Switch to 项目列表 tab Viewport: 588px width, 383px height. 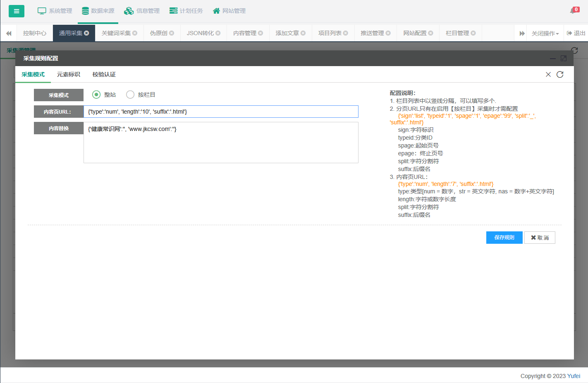(x=330, y=33)
